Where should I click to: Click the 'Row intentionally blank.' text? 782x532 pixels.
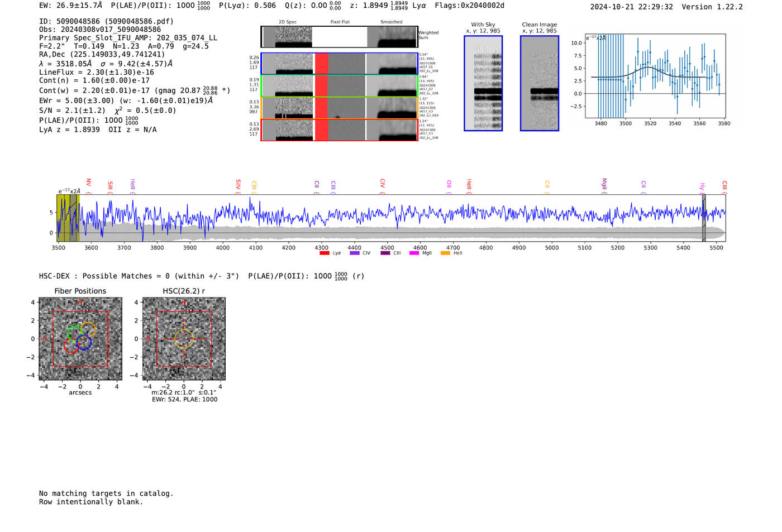[x=91, y=502]
